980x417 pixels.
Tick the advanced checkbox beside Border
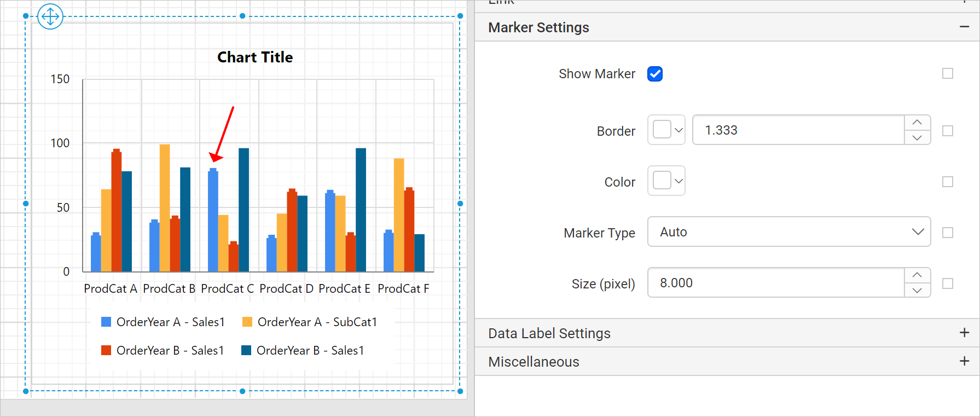pos(948,131)
